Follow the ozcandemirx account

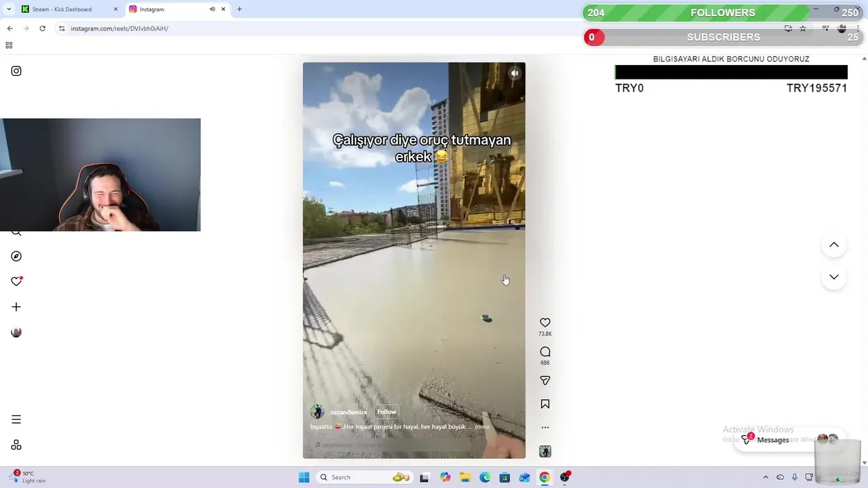click(x=387, y=412)
